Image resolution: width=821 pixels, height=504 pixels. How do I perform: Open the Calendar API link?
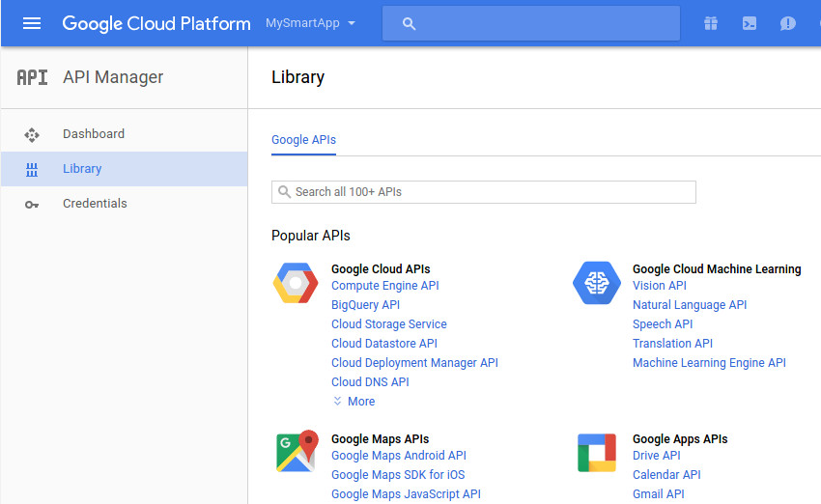pos(666,475)
